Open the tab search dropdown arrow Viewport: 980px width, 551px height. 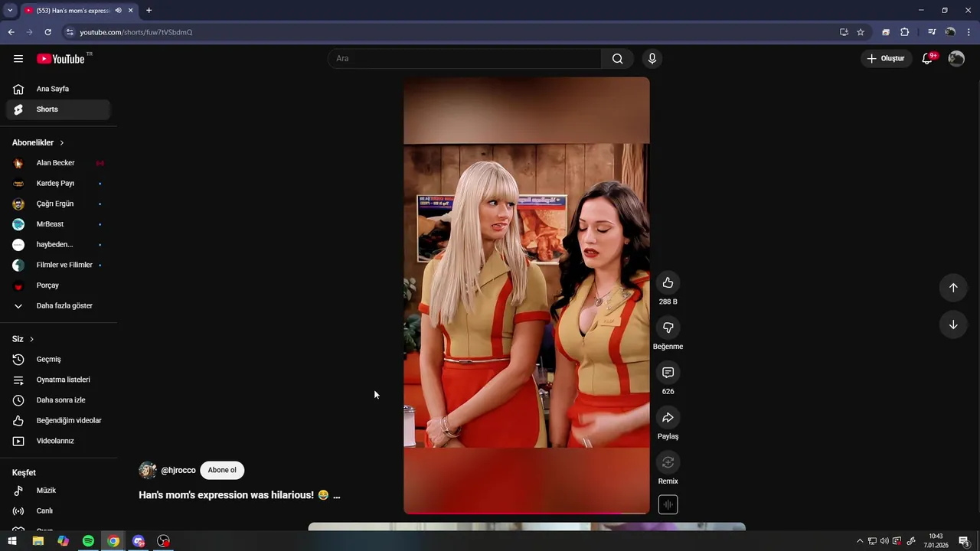pos(10,11)
